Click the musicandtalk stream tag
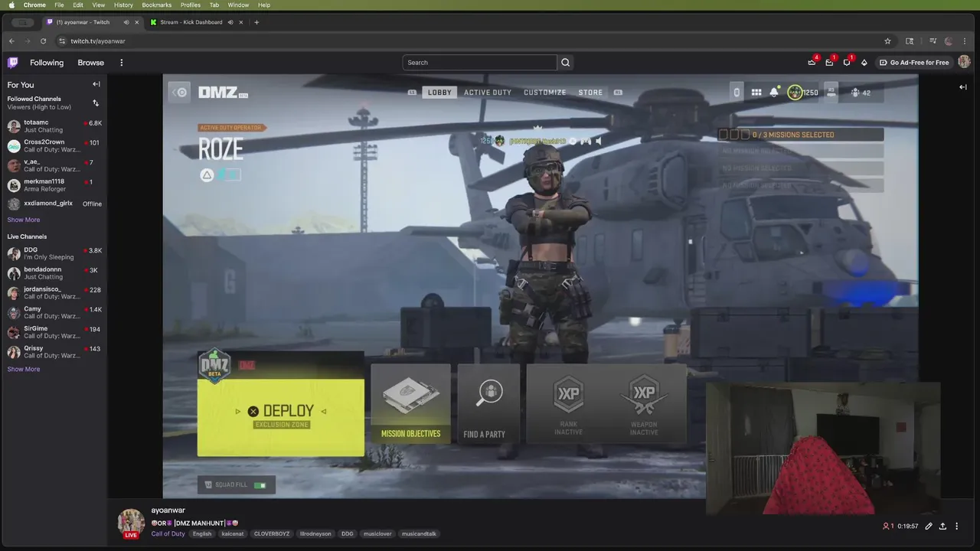 coord(419,533)
